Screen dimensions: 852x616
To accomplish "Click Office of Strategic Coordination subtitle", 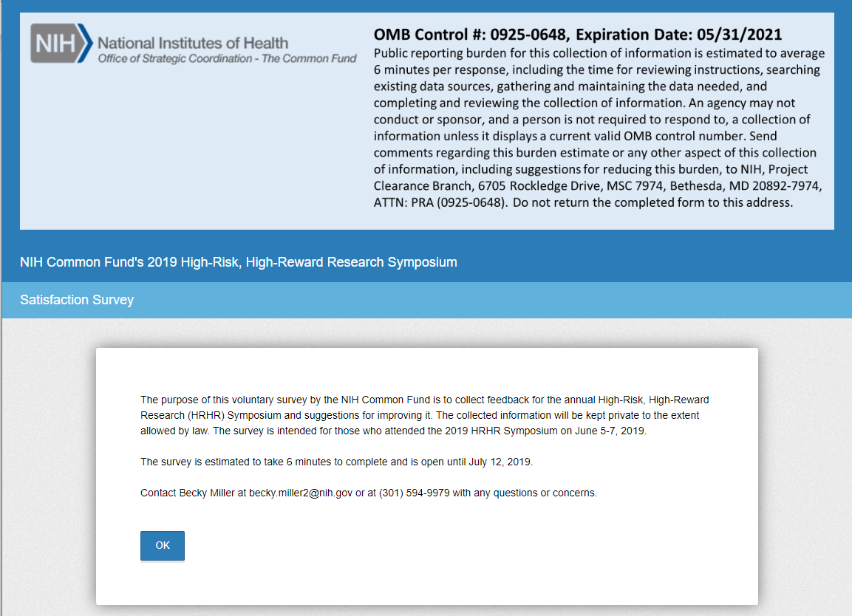I will (227, 58).
